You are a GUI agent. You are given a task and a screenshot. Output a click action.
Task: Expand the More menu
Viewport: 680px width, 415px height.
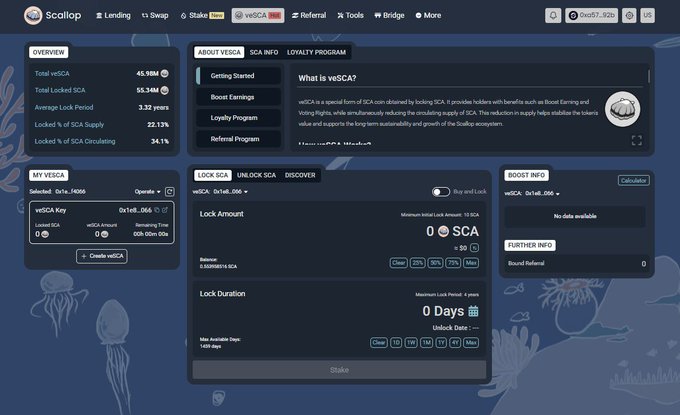(x=428, y=16)
